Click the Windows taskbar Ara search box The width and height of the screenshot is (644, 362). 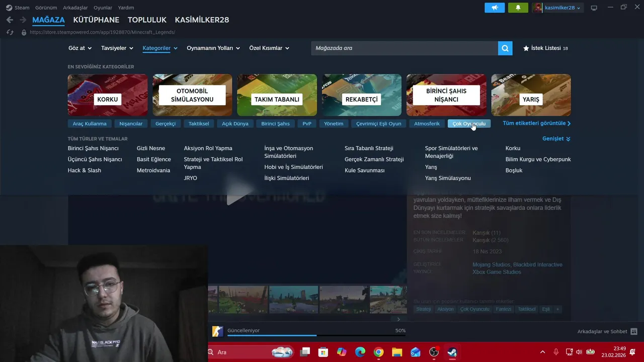coord(252,352)
